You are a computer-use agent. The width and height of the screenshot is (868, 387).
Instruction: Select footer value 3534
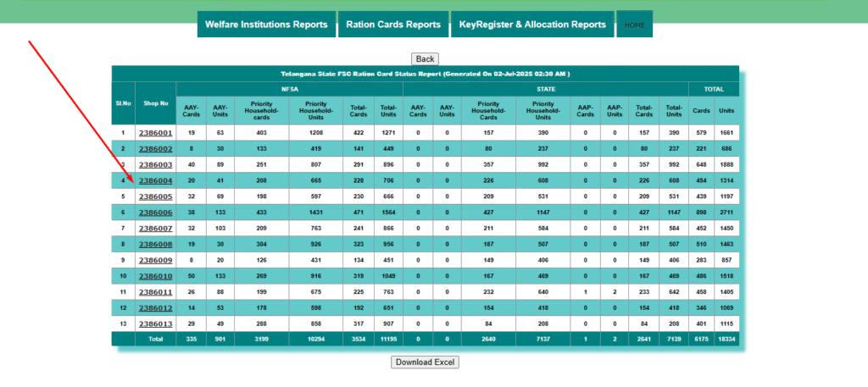point(359,340)
